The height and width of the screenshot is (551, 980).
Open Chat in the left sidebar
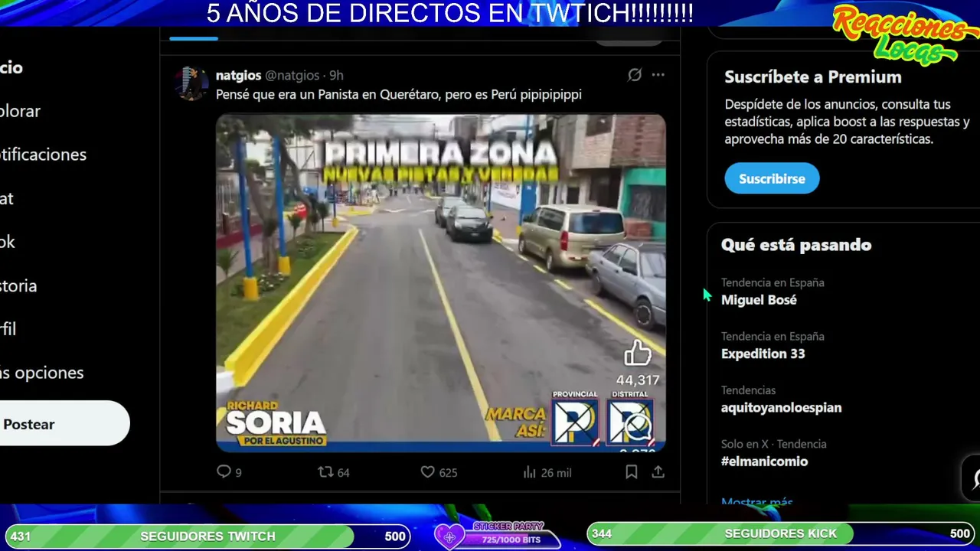point(7,198)
